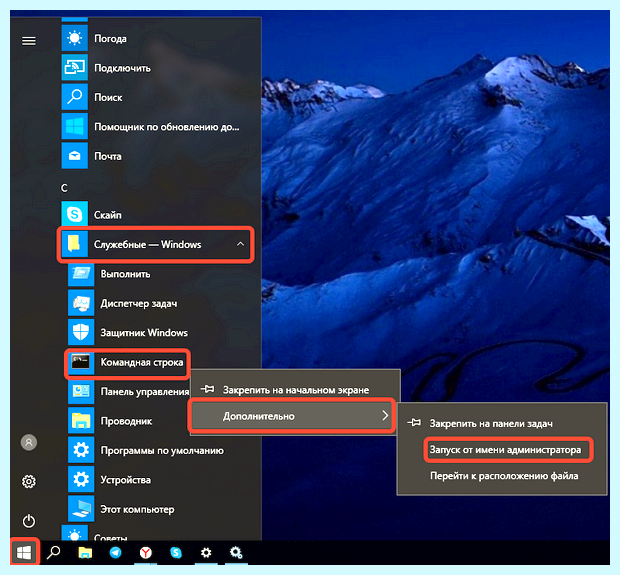Click the double-gear taskbar icon
The image size is (620, 575).
[236, 552]
